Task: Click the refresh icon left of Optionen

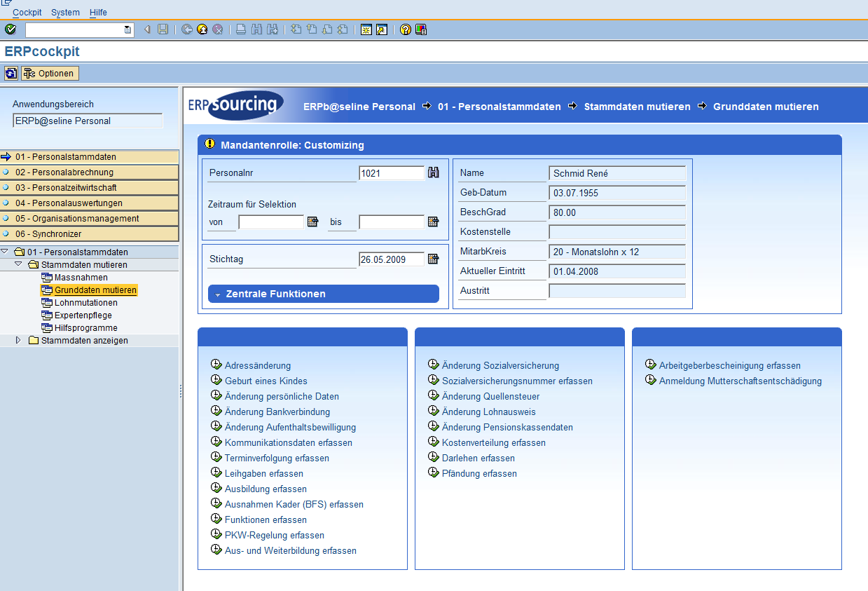Action: click(11, 74)
